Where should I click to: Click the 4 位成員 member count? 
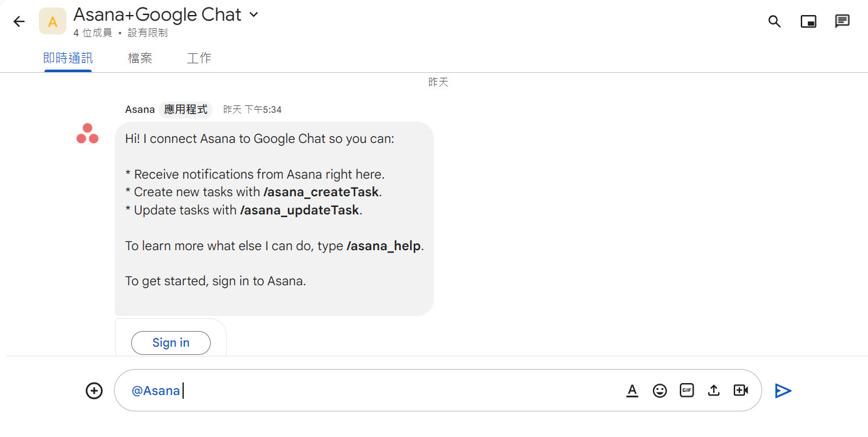93,33
